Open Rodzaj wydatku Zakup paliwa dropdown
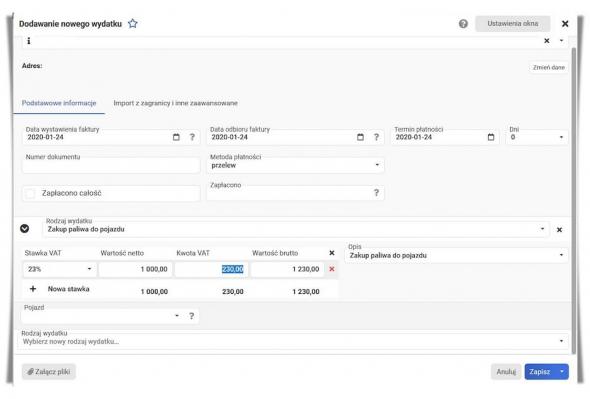This screenshot has height=399, width=590. click(296, 229)
